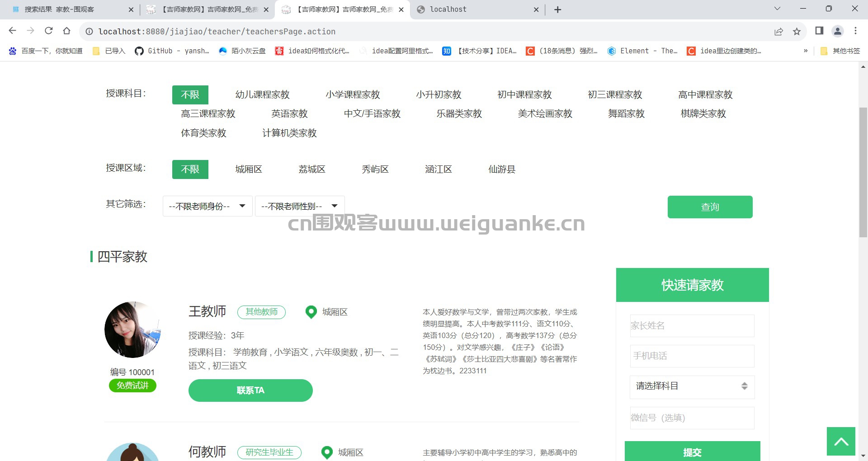The image size is (868, 461).
Task: Filter by 高中课程家教
Action: [x=705, y=95]
